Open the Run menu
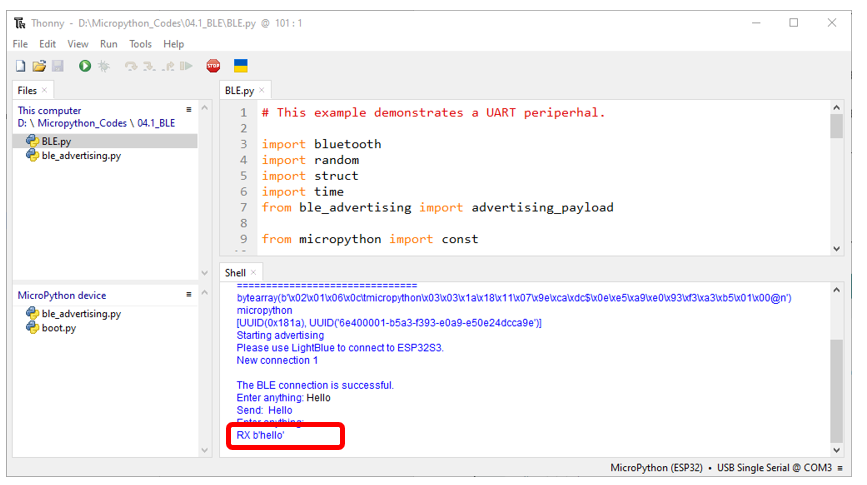Image resolution: width=867 pixels, height=485 pixels. pyautogui.click(x=108, y=44)
